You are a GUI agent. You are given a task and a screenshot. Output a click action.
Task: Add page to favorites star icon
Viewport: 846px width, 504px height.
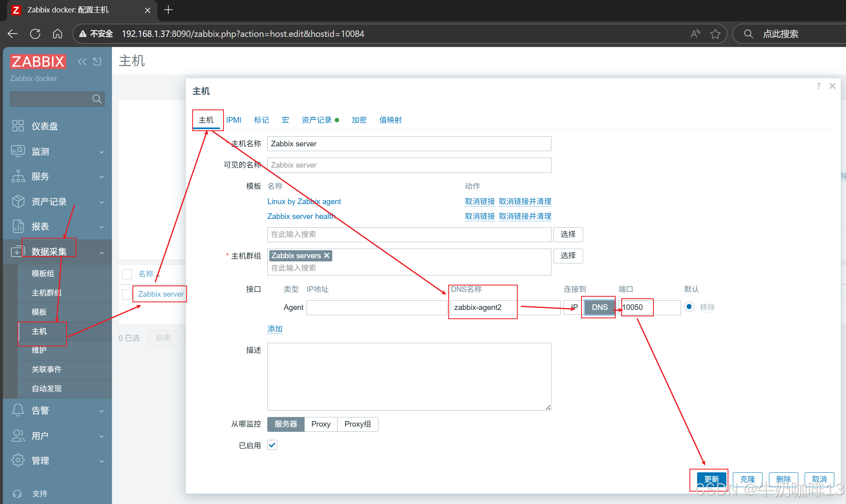tap(715, 34)
